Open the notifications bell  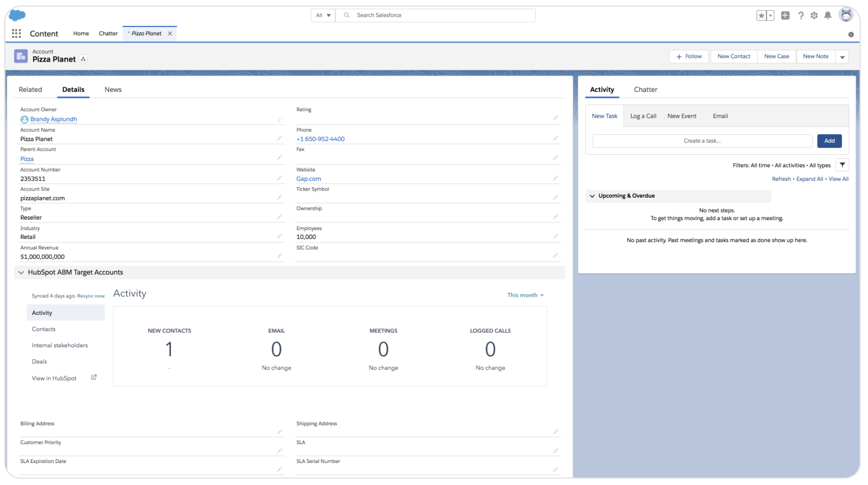(828, 15)
